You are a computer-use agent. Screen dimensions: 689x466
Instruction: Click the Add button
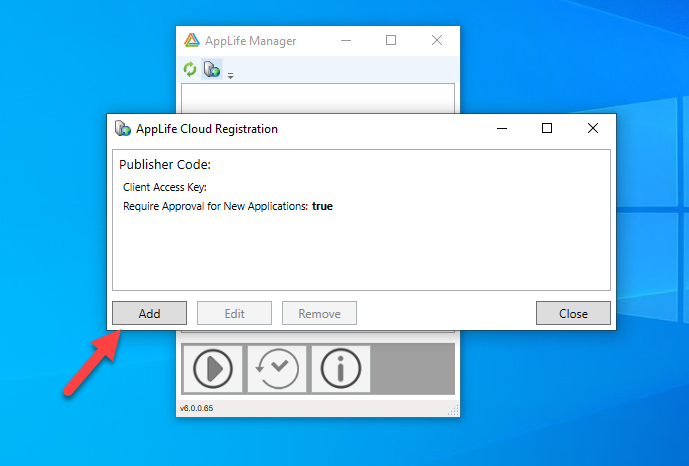(149, 313)
